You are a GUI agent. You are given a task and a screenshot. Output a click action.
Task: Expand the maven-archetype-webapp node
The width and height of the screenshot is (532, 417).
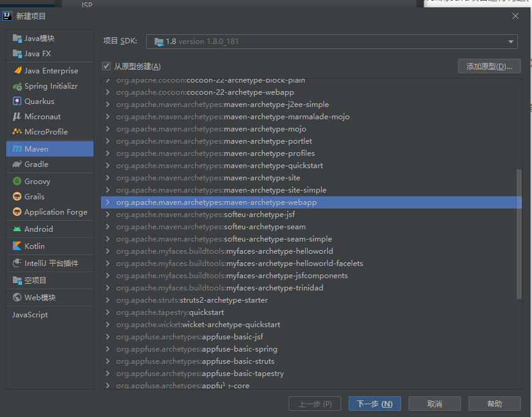(x=108, y=202)
